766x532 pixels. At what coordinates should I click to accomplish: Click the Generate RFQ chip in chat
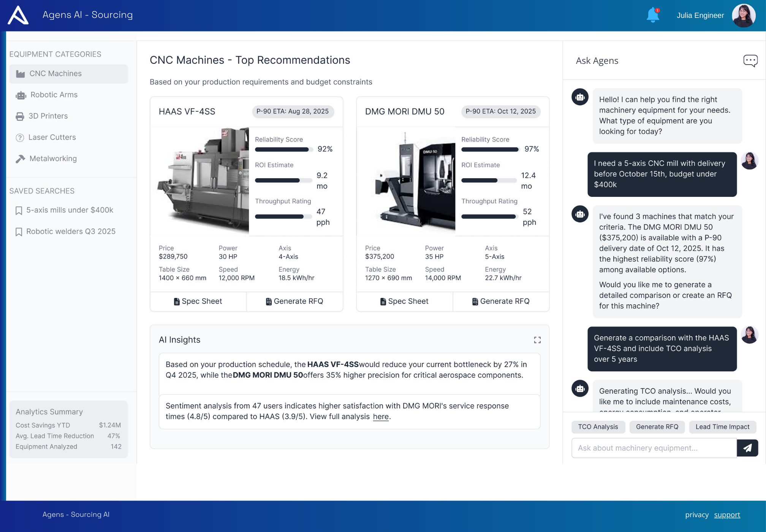point(657,427)
